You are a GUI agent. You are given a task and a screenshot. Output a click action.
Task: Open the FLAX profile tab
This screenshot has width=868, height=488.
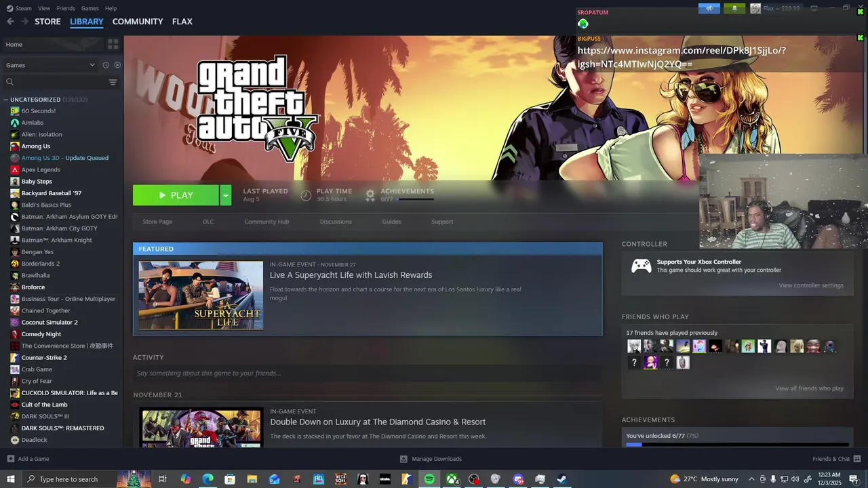pyautogui.click(x=182, y=22)
